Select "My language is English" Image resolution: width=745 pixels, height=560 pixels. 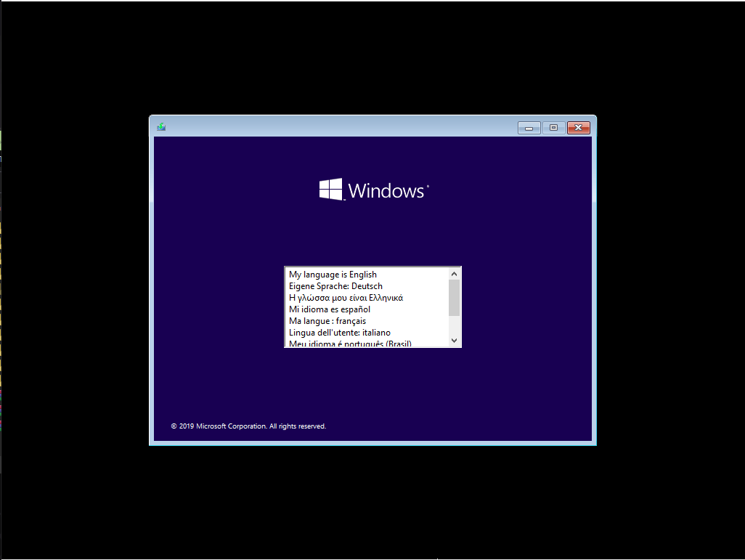(367, 275)
